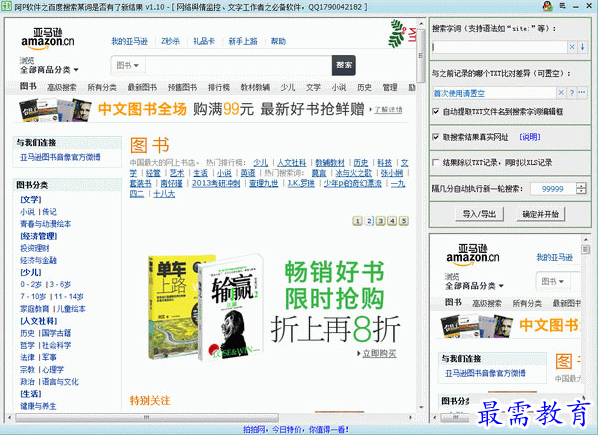Image resolution: width=599 pixels, height=445 pixels.
Task: Click the auto-search interval value 99999
Action: 552,189
